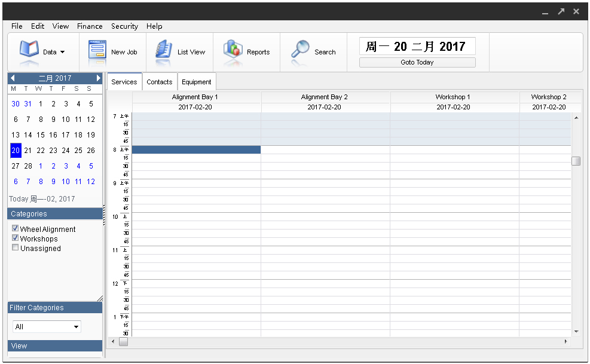Click the 9 o'clock time label
Image resolution: width=590 pixels, height=364 pixels.
click(115, 183)
